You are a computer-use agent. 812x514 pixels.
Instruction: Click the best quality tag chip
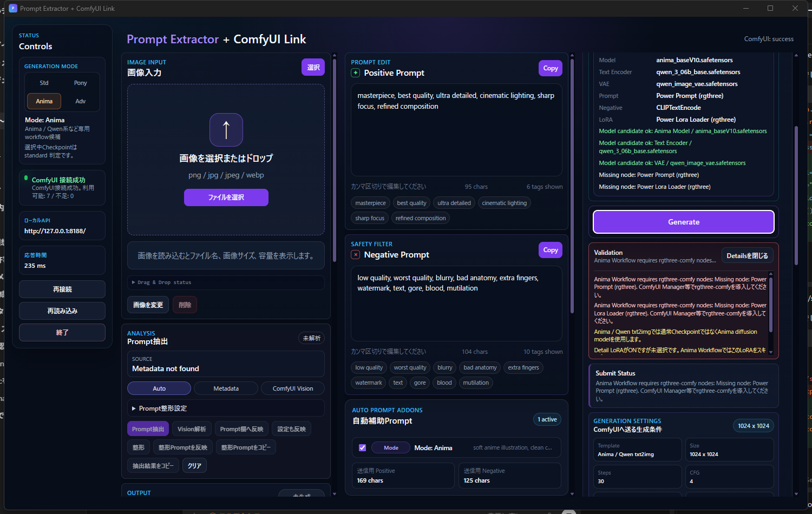tap(411, 203)
